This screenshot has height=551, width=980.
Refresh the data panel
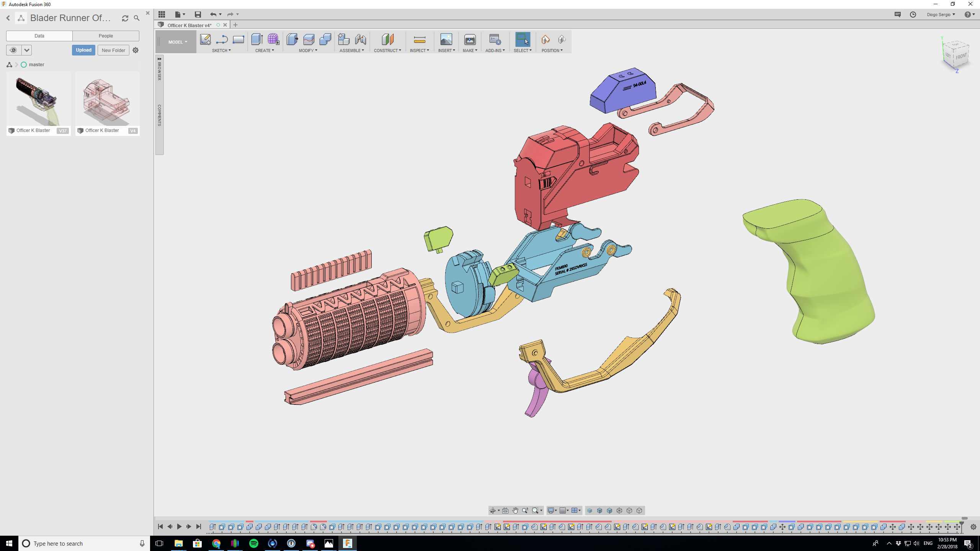pos(125,18)
